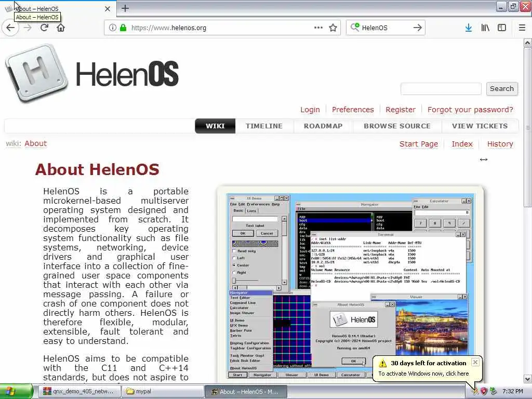The image size is (532, 399).
Task: Open the page actions three-dots menu
Action: point(318,28)
